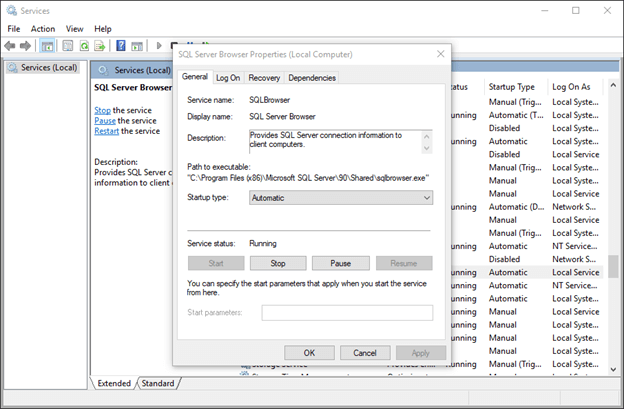Toggle the Show/Hide Console Tree toolbar icon
The height and width of the screenshot is (409, 624).
(x=47, y=46)
